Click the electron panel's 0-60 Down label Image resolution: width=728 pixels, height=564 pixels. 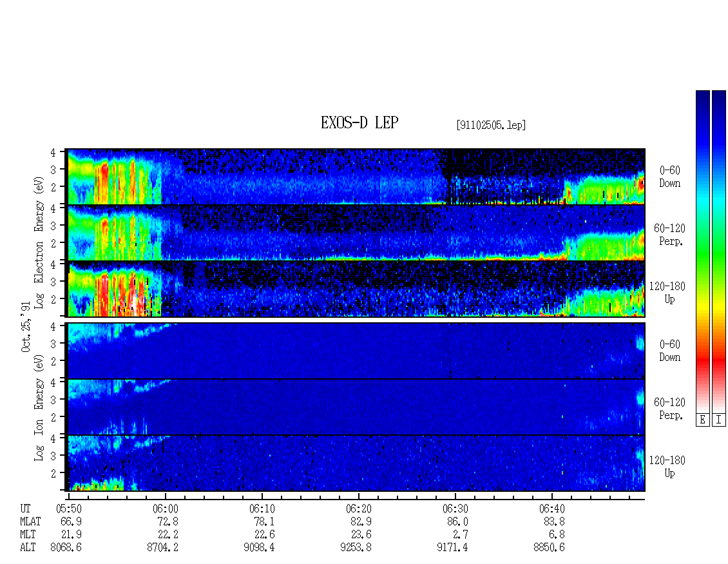tap(670, 177)
